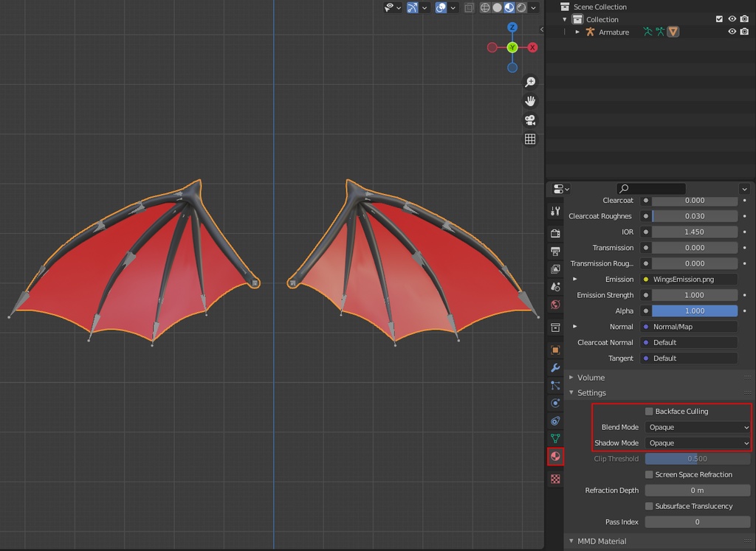This screenshot has width=756, height=551.
Task: Open the Texture properties checkerboard icon
Action: tap(555, 478)
